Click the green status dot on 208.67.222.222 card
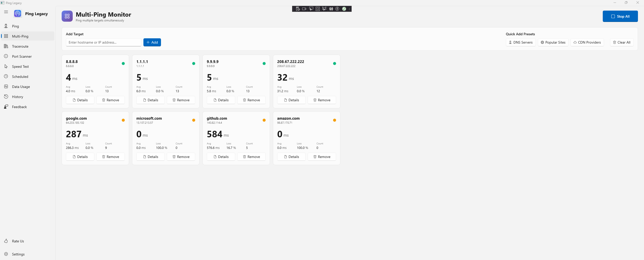Screen dimensions: 644x260 coord(335,63)
